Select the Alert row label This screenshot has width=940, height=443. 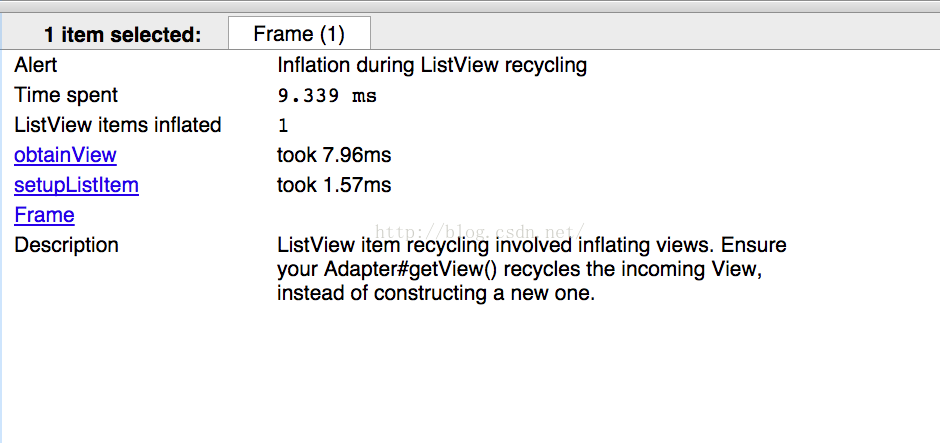(x=36, y=65)
